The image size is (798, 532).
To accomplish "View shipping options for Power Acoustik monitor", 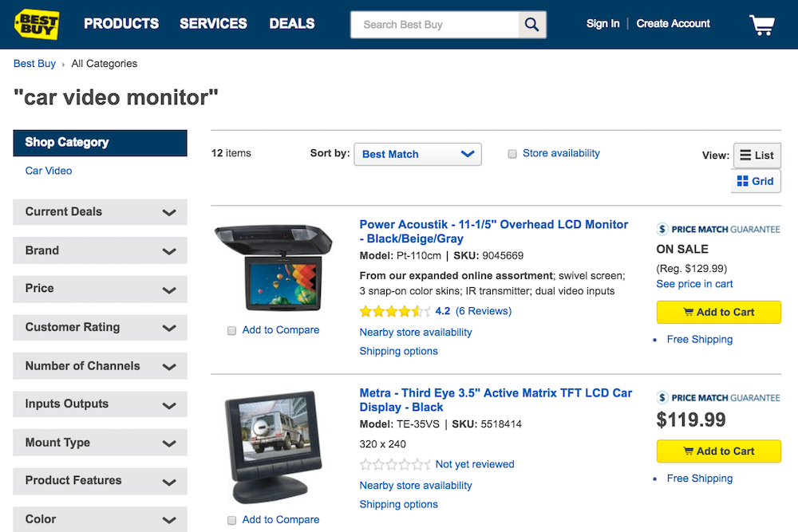I will tap(398, 351).
